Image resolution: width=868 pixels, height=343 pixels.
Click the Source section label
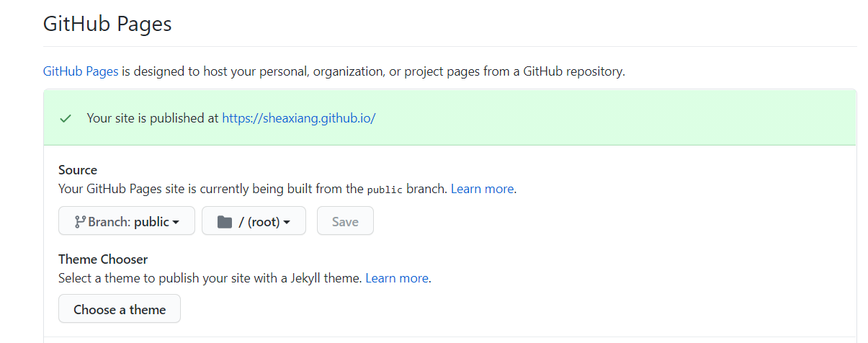[78, 170]
